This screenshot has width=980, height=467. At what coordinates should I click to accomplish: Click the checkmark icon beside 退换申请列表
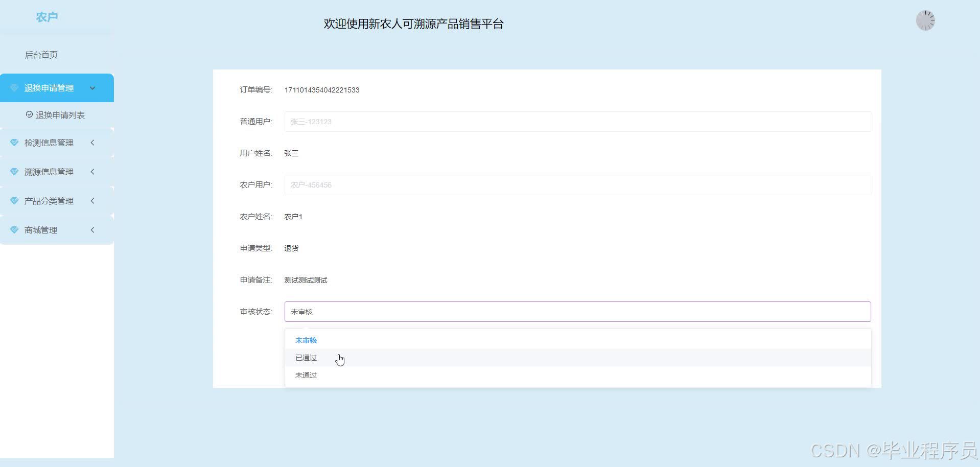click(29, 114)
